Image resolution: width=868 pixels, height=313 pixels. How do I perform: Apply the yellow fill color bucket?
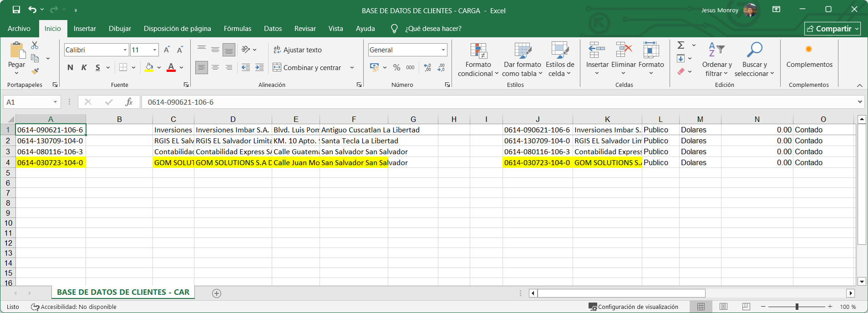[149, 67]
